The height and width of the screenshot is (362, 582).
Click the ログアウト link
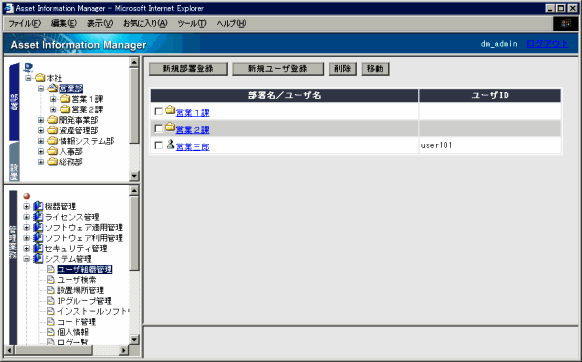[547, 44]
